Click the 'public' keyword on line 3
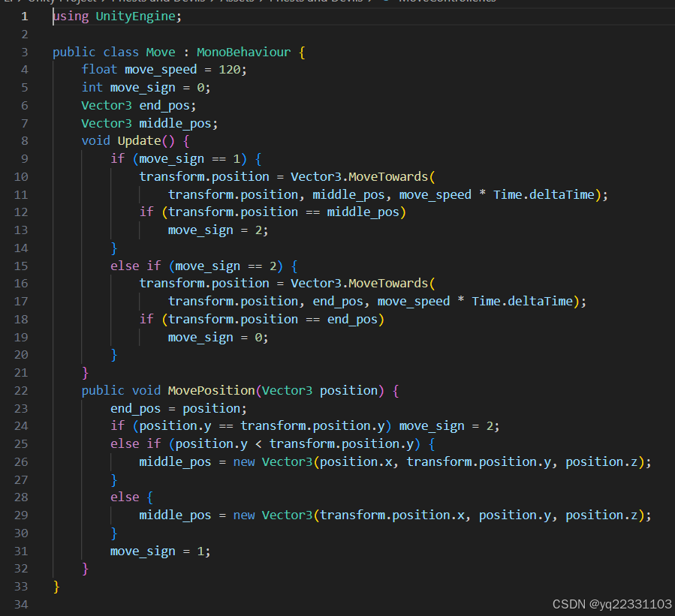The width and height of the screenshot is (675, 616). (74, 52)
